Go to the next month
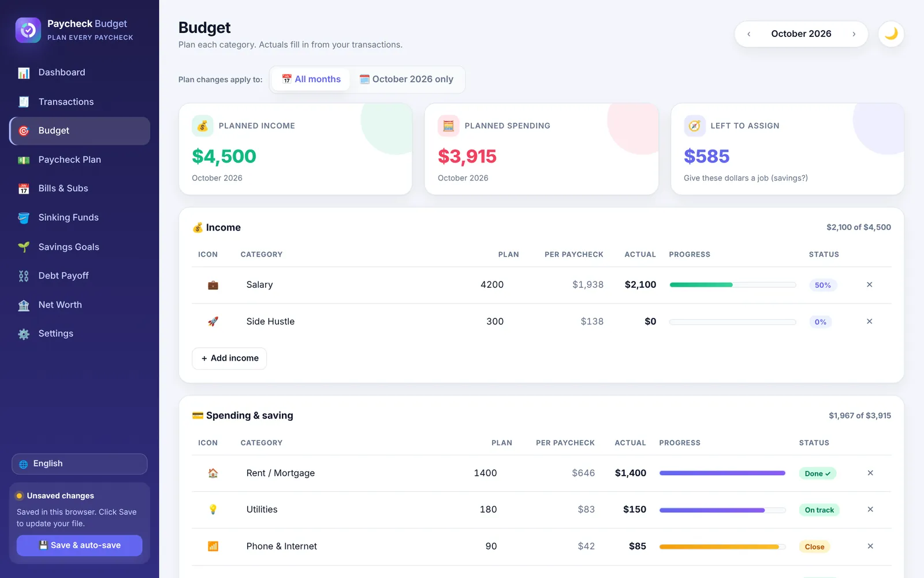 coord(854,34)
